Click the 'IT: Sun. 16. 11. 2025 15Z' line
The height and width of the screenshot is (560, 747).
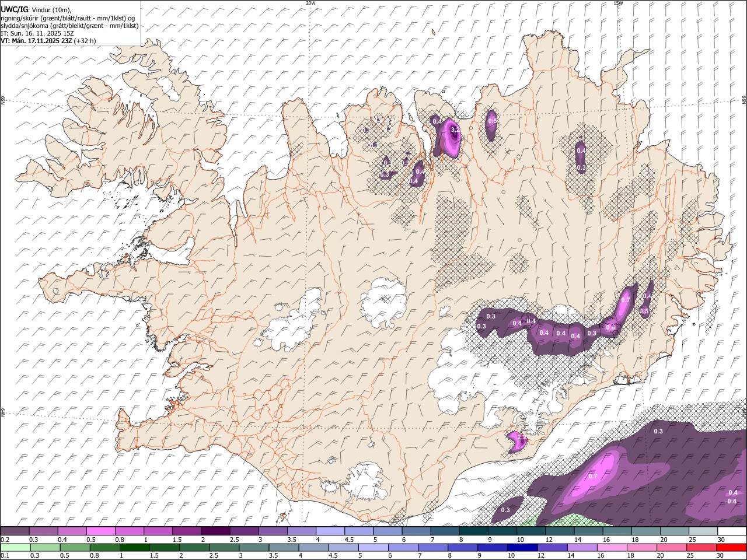pyautogui.click(x=37, y=34)
